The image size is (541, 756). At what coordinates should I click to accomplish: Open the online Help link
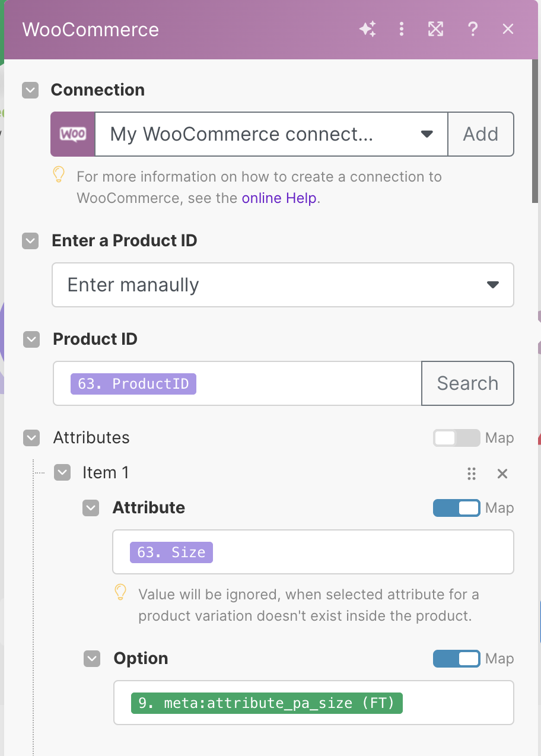point(279,198)
